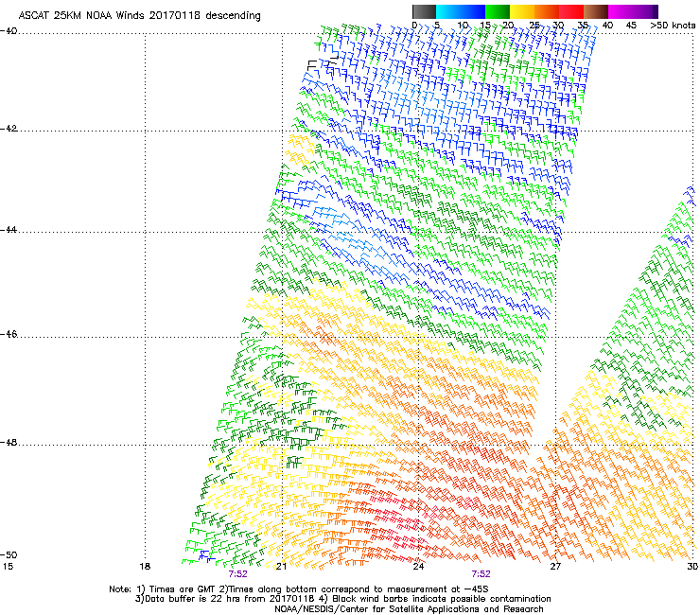Click the magenta-purple 40-50 knots legend swatch
700x615 pixels.
633,11
